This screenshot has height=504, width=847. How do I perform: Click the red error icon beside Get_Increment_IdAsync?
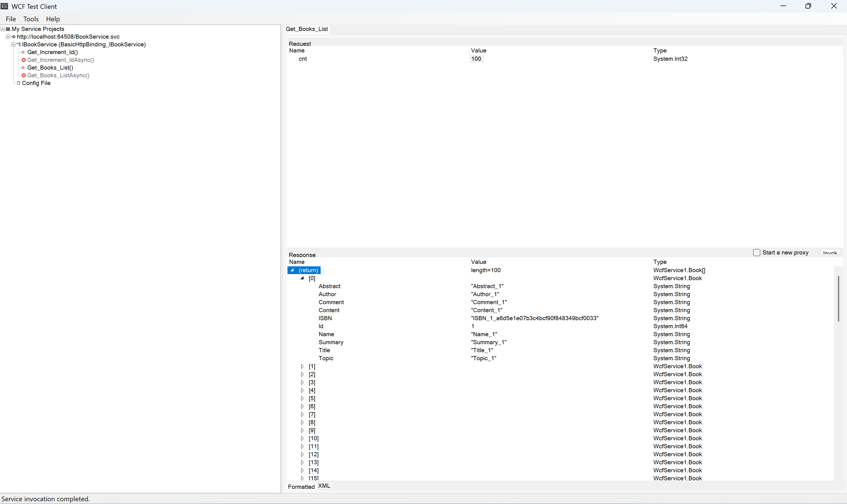23,60
